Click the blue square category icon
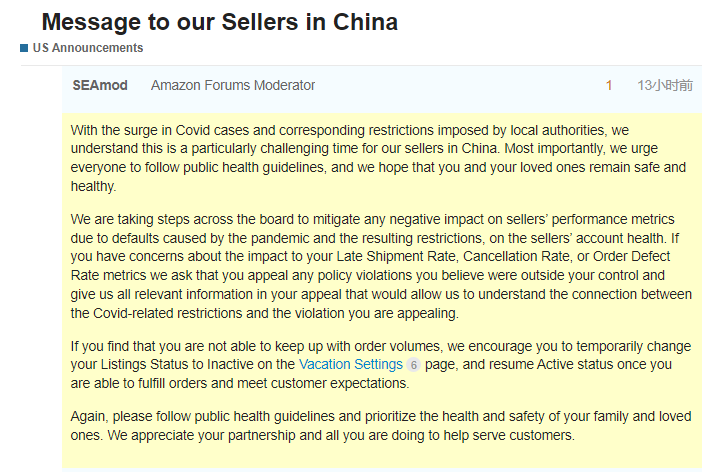 [24, 48]
